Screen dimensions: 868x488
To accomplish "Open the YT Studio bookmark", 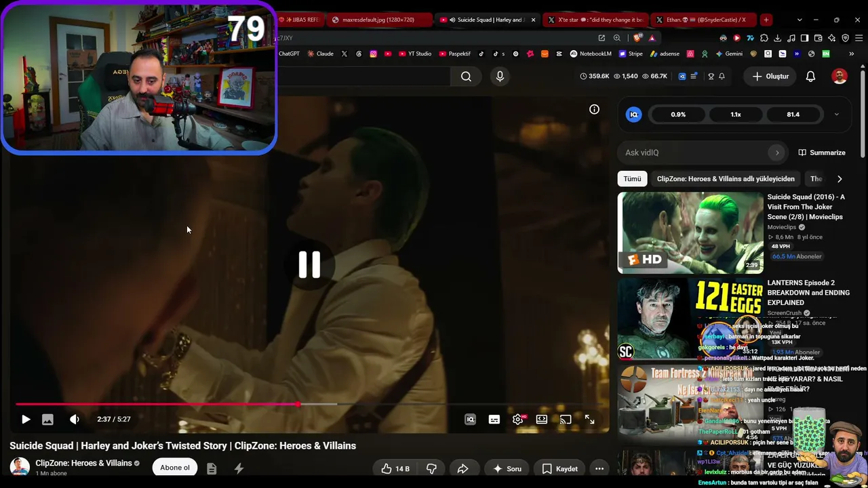I will click(415, 54).
